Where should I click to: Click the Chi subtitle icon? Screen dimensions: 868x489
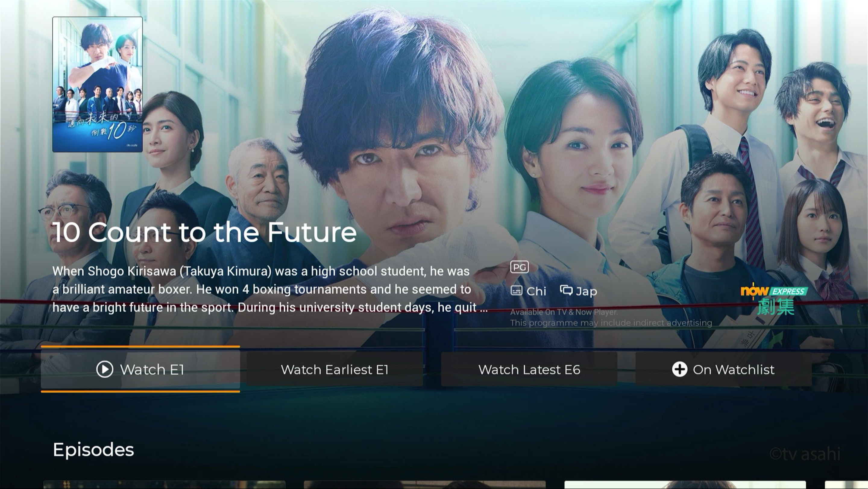pos(517,291)
